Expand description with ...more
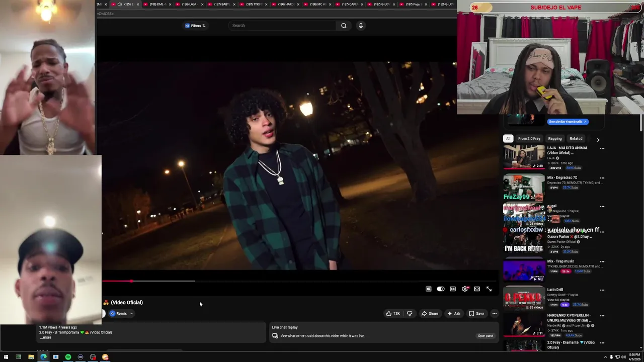644x362 pixels. 46,337
